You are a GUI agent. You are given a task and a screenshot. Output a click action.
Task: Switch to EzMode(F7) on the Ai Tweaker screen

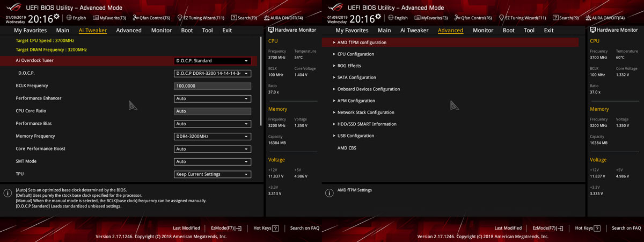(x=226, y=228)
